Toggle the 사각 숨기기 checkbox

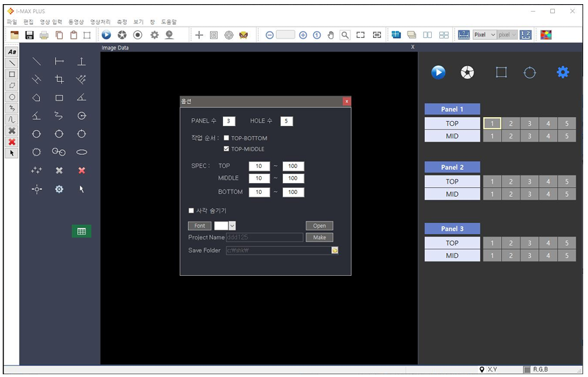pos(191,211)
